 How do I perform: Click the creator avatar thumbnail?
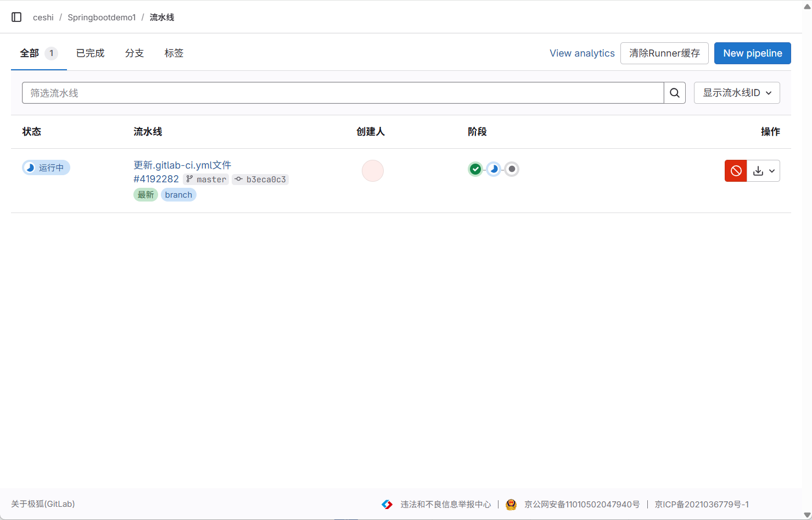pos(373,171)
